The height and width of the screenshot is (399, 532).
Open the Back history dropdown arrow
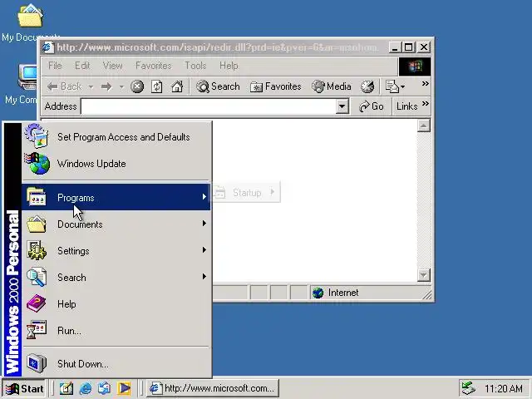[x=91, y=87]
